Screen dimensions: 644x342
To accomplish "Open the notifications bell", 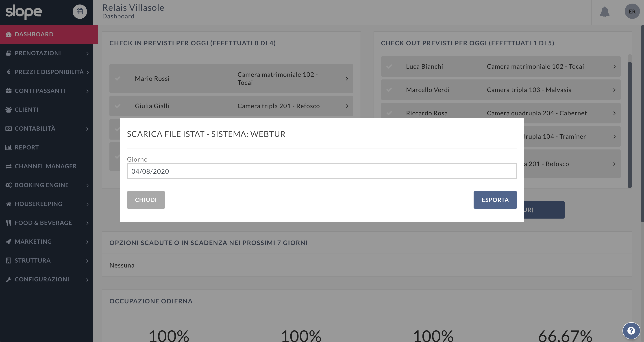I will coord(605,12).
